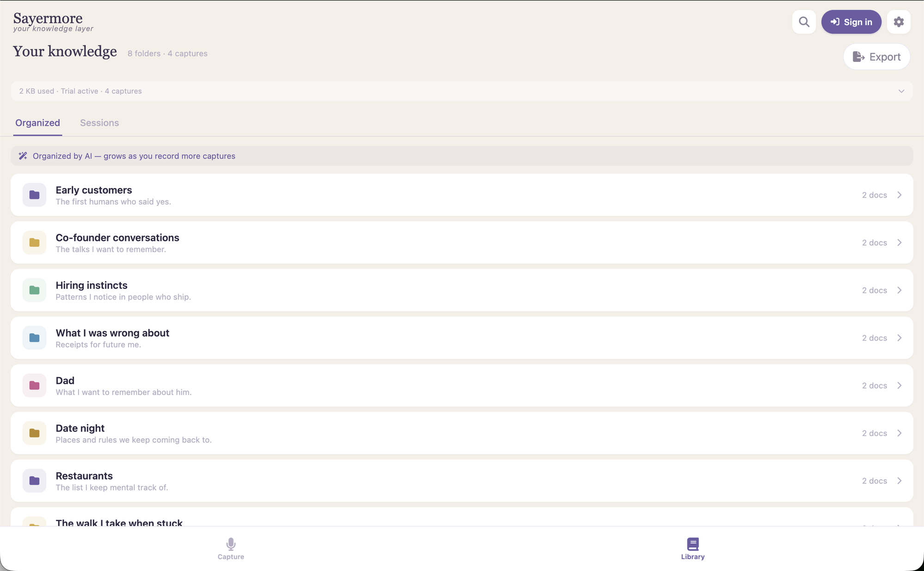Open the search magnifier icon
Viewport: 924px width, 571px height.
(x=804, y=22)
